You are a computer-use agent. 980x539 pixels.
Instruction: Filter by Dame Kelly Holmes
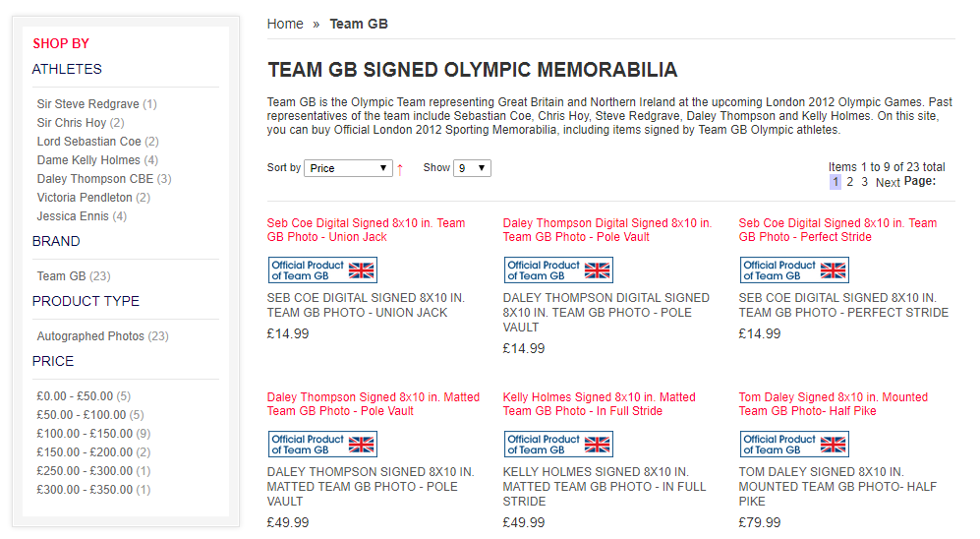pyautogui.click(x=88, y=160)
